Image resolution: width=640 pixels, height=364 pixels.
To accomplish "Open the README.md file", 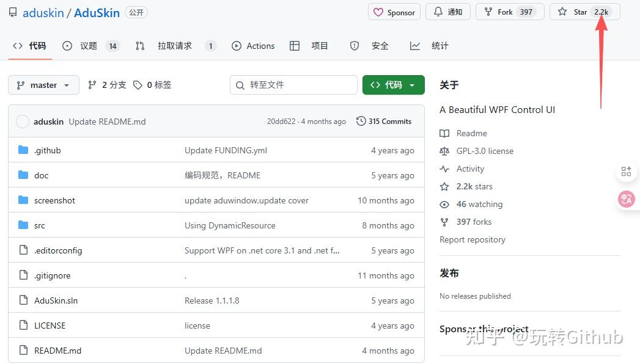I will point(57,351).
